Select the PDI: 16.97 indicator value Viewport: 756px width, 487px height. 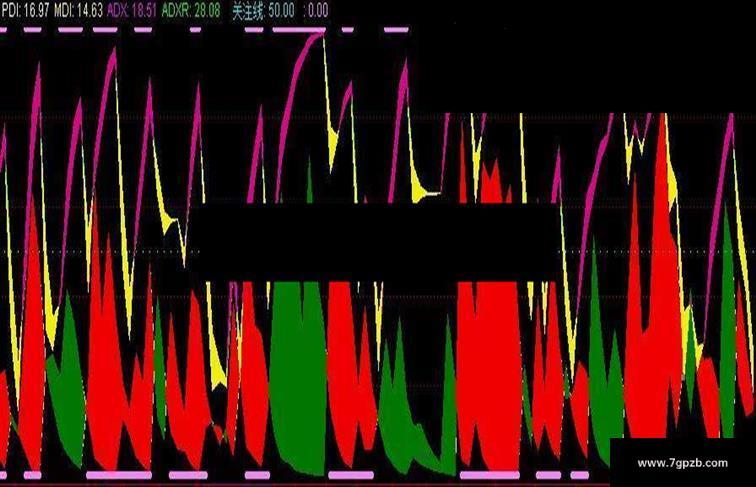tap(25, 10)
